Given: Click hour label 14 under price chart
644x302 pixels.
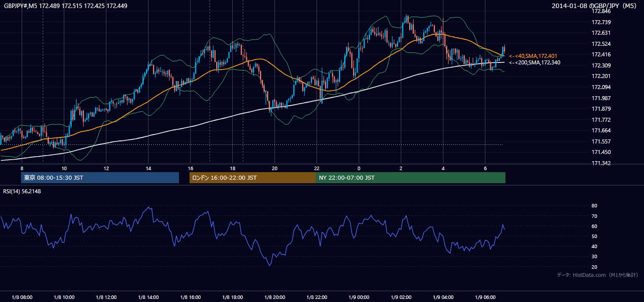Looking at the screenshot, I should (148, 168).
